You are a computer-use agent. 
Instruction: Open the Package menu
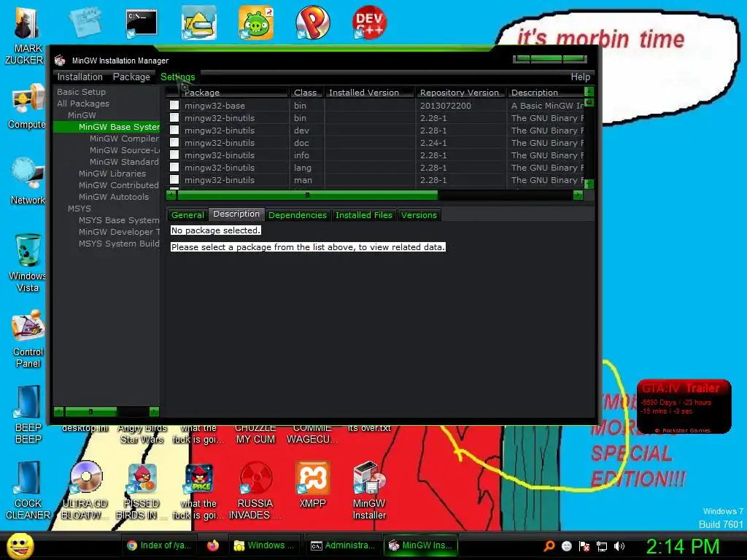click(x=131, y=77)
